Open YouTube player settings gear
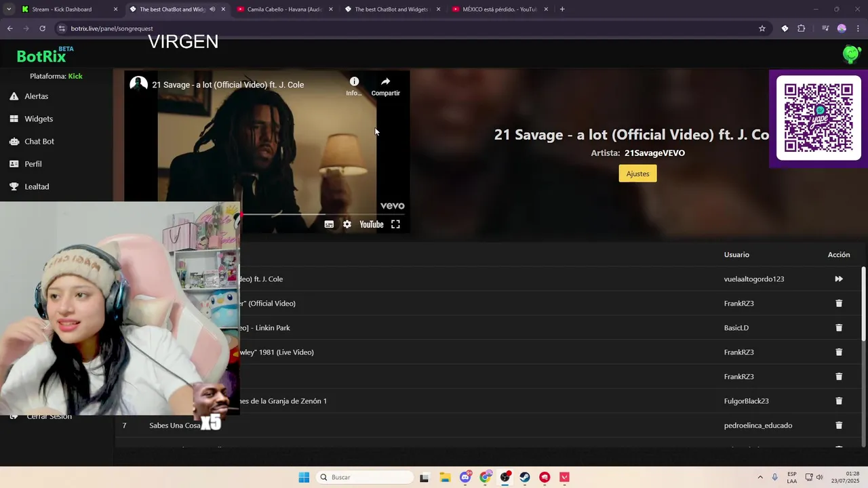Viewport: 868px width, 488px height. [347, 224]
